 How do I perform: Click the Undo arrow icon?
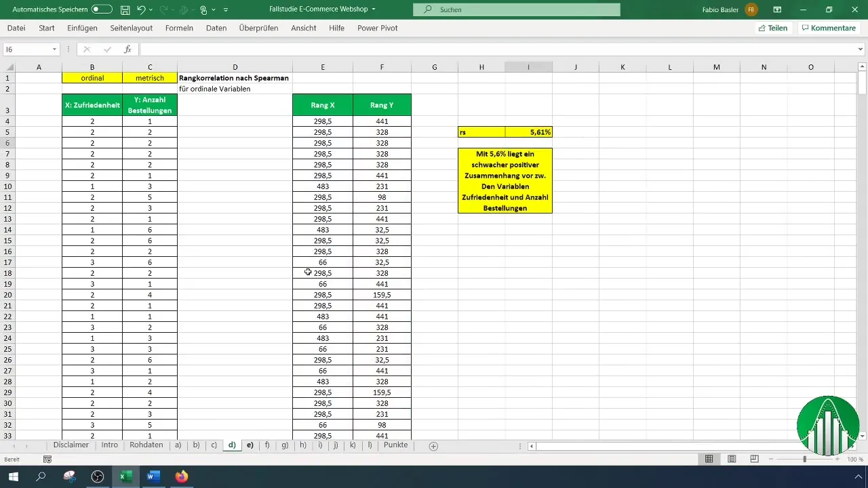(x=141, y=10)
